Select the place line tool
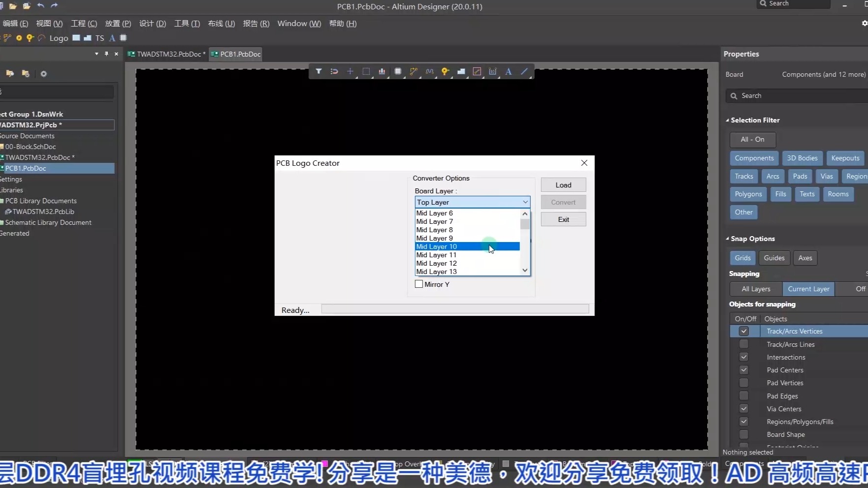Image resolution: width=868 pixels, height=488 pixels. point(524,71)
